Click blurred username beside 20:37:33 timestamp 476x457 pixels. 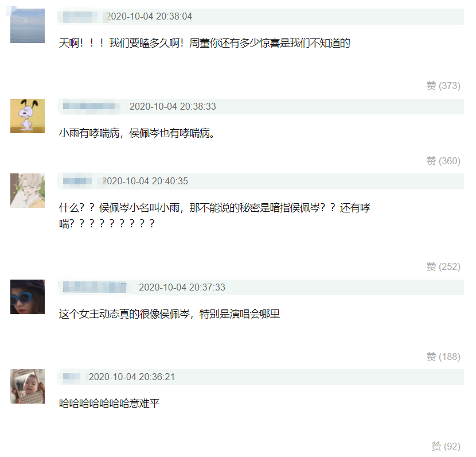coord(95,287)
